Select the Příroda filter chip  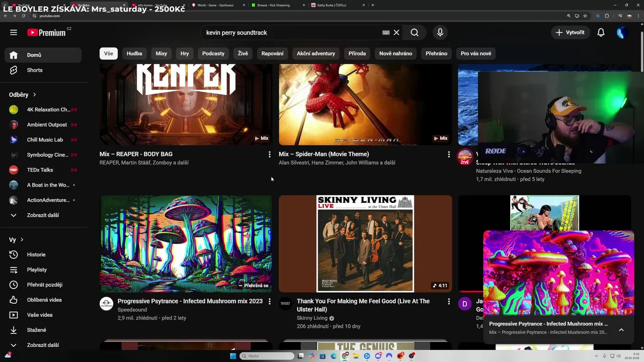(357, 53)
